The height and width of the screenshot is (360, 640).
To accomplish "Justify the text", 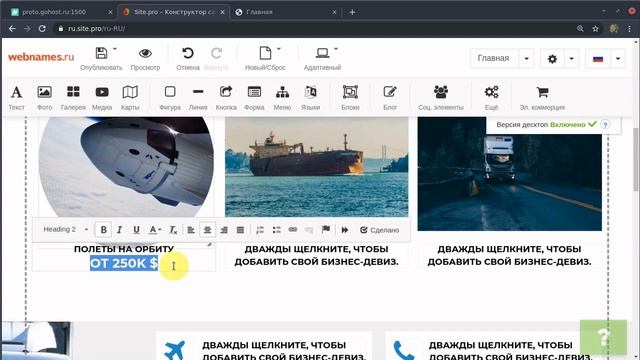I will point(240,230).
